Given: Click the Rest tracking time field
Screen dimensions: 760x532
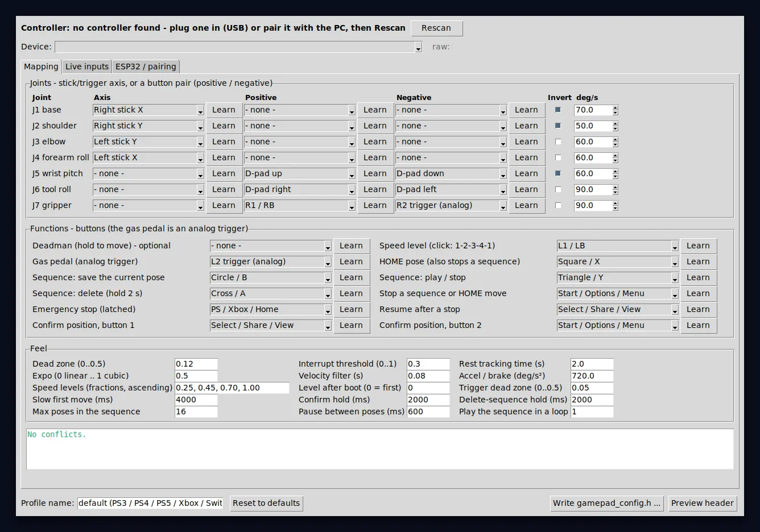Looking at the screenshot, I should coord(592,364).
